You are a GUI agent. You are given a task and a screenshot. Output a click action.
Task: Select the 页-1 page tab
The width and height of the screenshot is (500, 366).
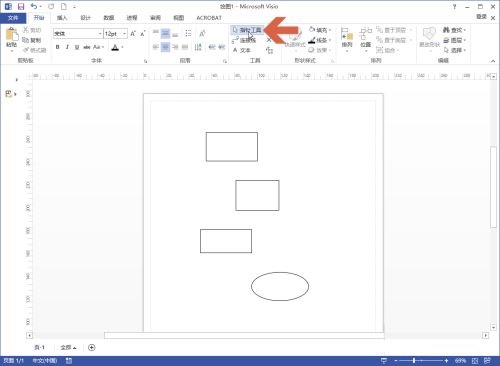tap(39, 348)
